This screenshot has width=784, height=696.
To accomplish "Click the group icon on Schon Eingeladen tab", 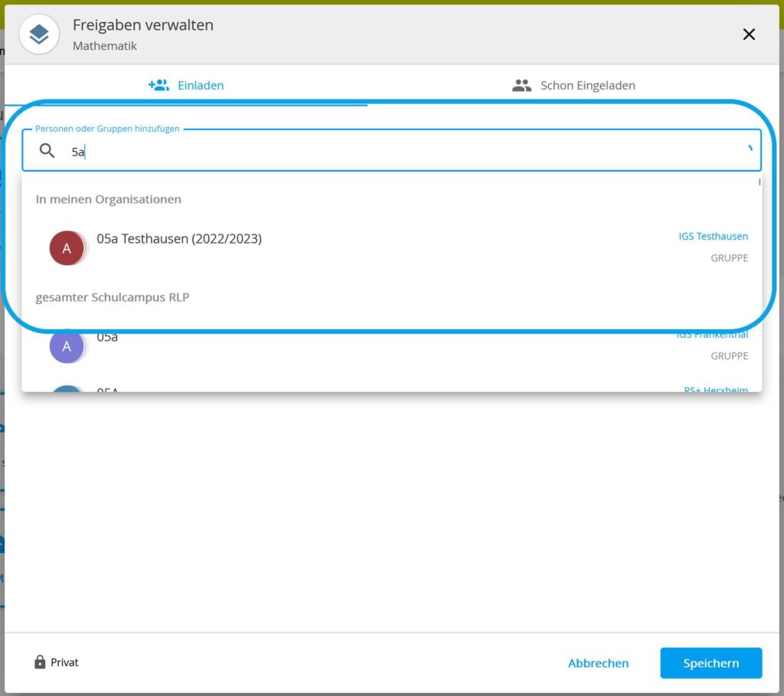I will tap(521, 86).
